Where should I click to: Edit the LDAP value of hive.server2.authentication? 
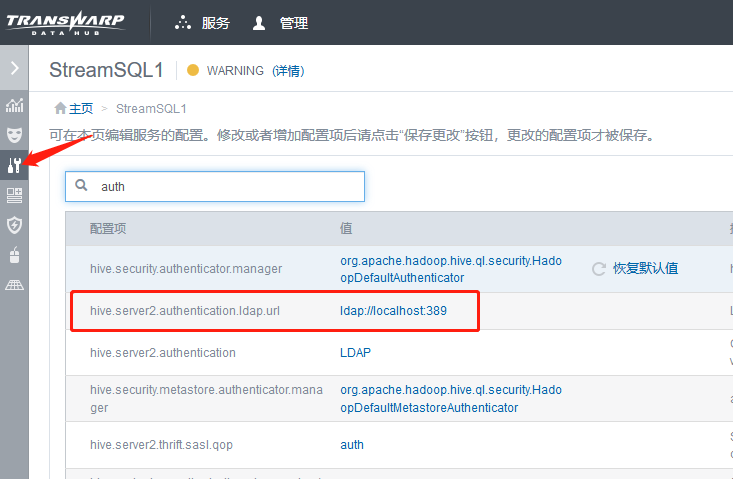[x=355, y=353]
